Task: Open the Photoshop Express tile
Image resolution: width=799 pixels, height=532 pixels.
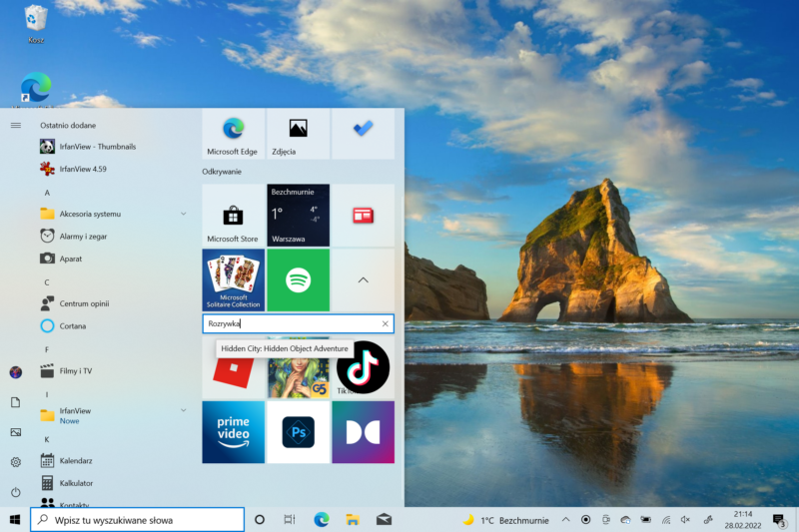Action: [298, 432]
